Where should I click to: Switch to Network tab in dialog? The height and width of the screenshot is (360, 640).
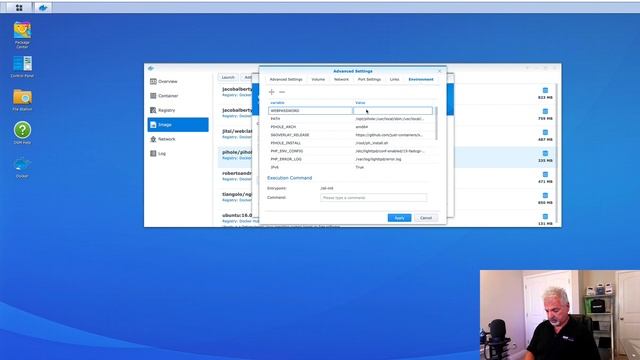(341, 79)
